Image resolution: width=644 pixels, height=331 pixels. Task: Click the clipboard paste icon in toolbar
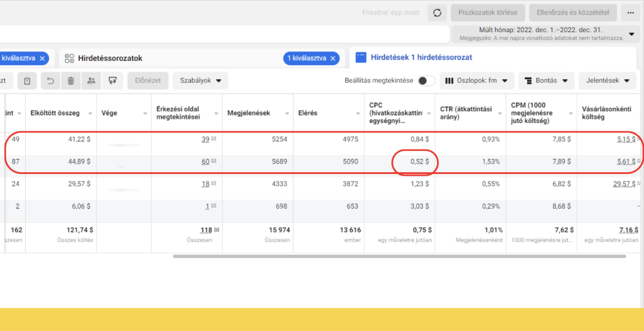coord(27,80)
